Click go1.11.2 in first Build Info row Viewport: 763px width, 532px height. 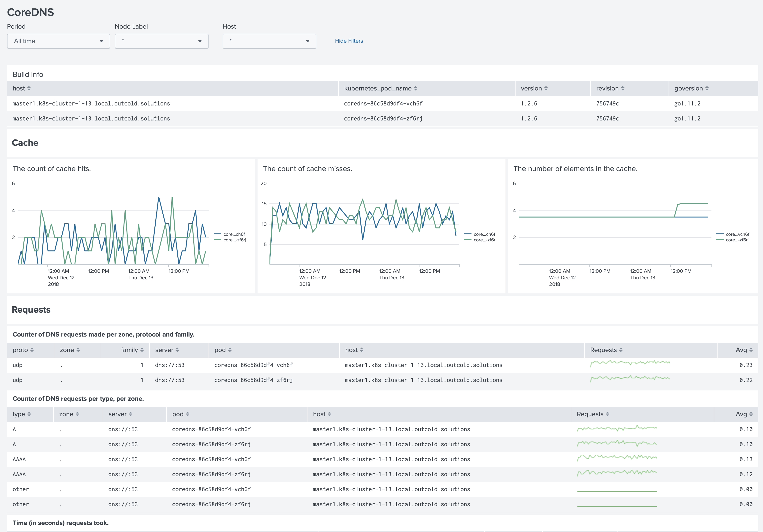tap(687, 104)
